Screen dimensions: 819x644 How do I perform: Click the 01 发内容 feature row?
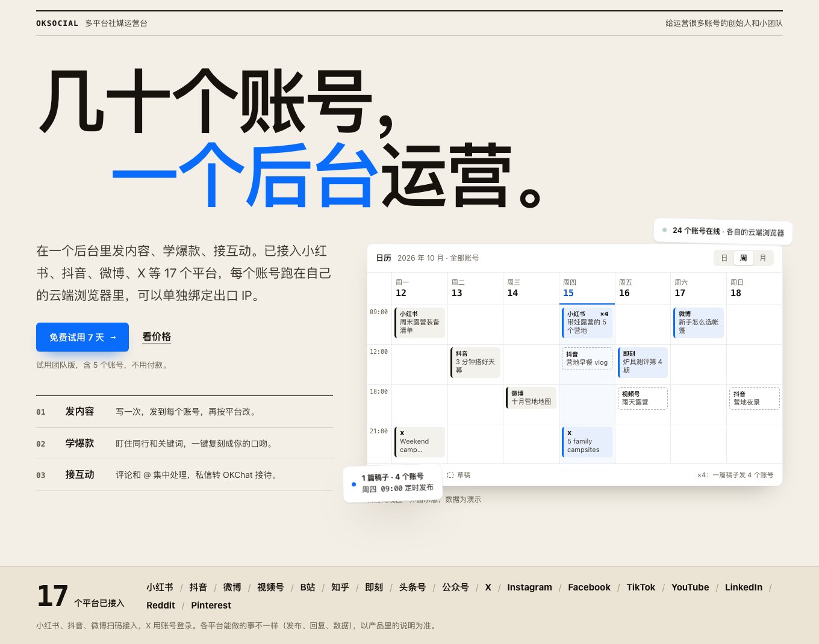(x=184, y=412)
